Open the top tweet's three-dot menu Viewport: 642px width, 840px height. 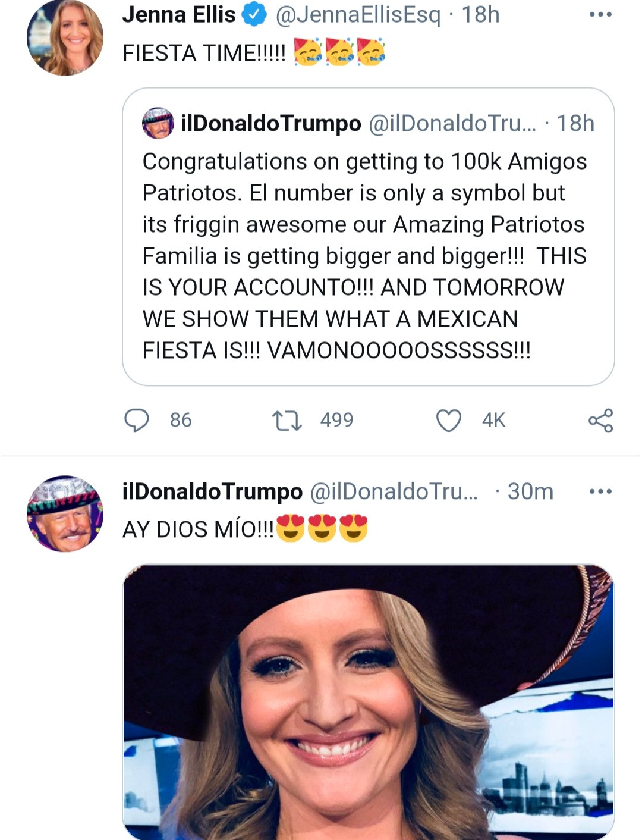[600, 15]
